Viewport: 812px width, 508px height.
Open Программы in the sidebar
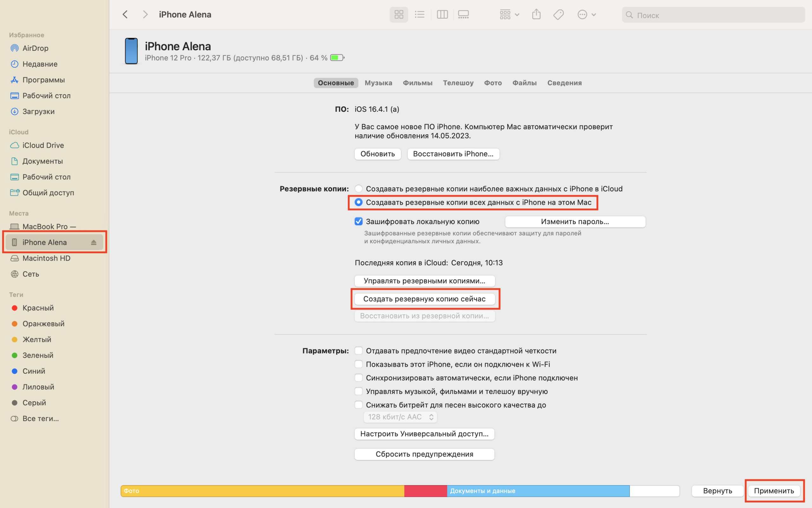(x=54, y=80)
